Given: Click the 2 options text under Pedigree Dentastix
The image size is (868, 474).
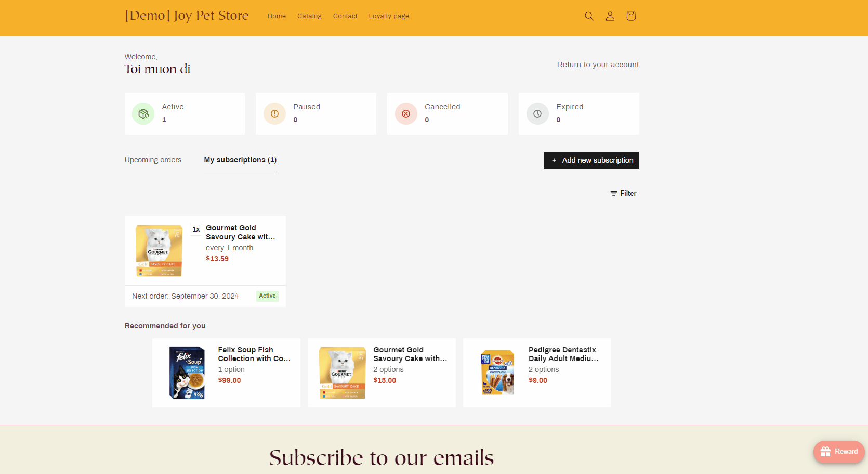Looking at the screenshot, I should click(544, 369).
